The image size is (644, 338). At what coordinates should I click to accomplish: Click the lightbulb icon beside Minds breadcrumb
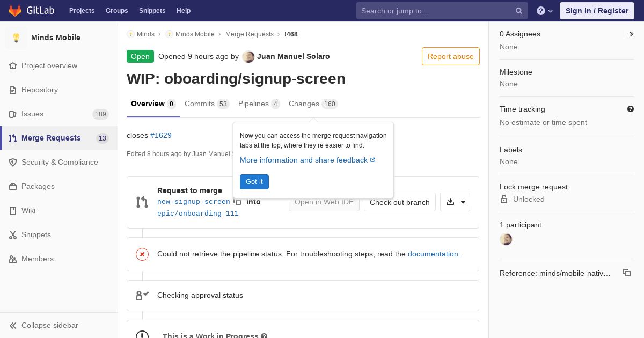130,34
